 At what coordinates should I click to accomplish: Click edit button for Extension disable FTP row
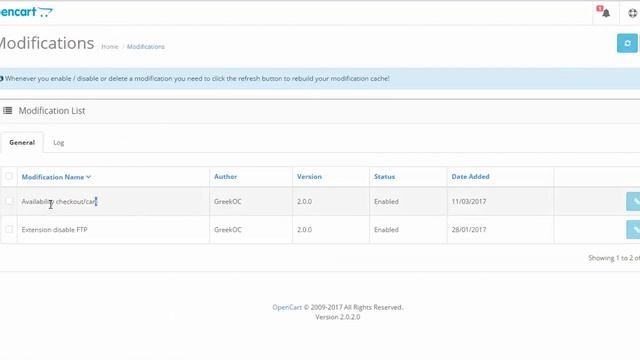click(x=633, y=229)
